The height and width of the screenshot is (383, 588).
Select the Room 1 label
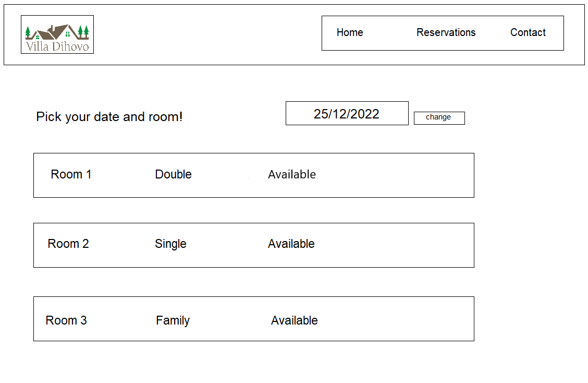(71, 174)
